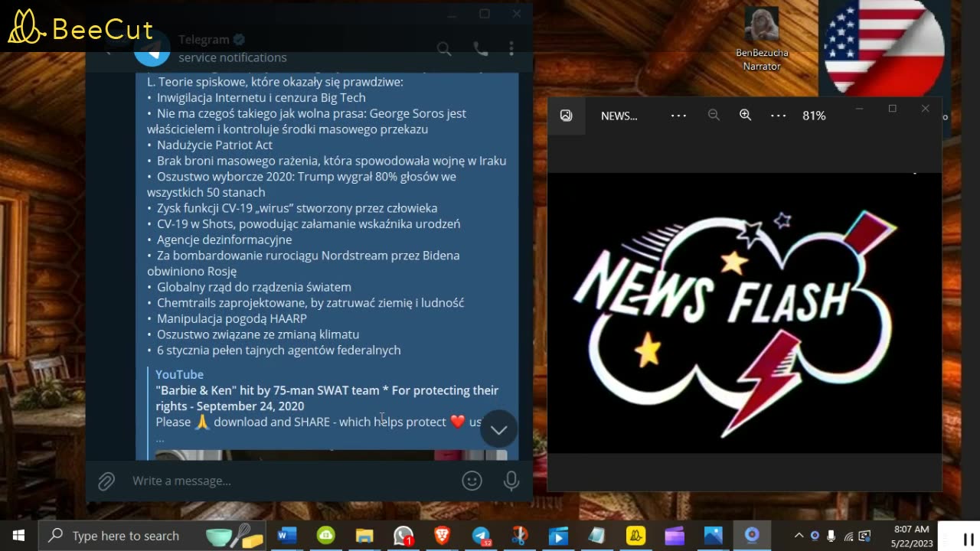Screen dimensions: 980x551
Task: Open File Explorer from taskbar
Action: 364,536
